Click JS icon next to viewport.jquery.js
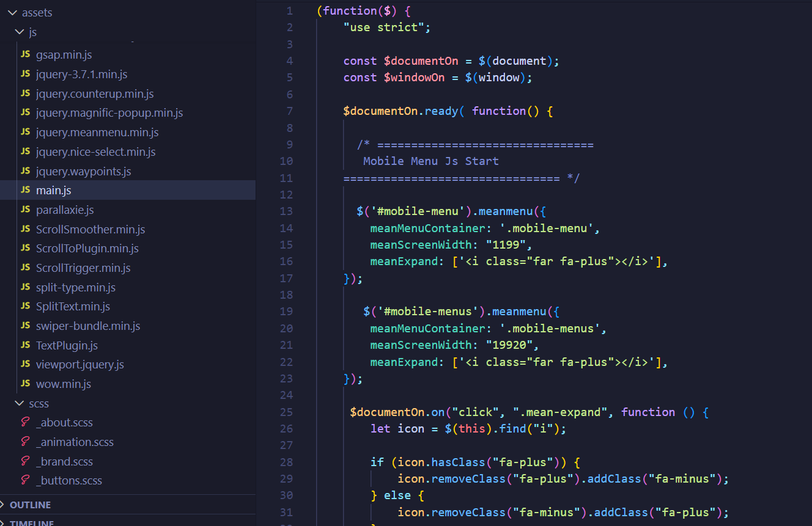 tap(25, 364)
